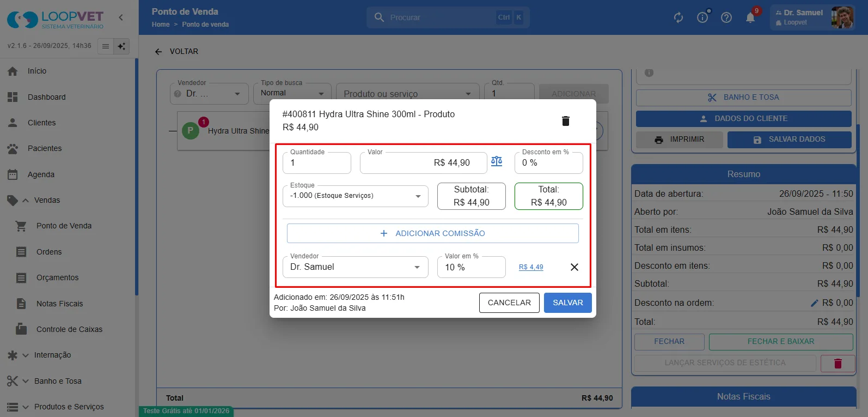Delete item using trash icon in dialog

coord(565,121)
